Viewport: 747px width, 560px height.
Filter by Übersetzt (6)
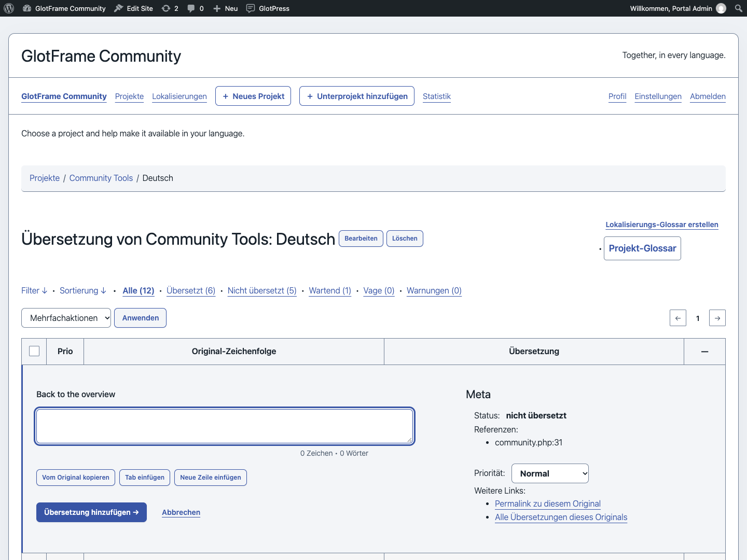pyautogui.click(x=191, y=290)
